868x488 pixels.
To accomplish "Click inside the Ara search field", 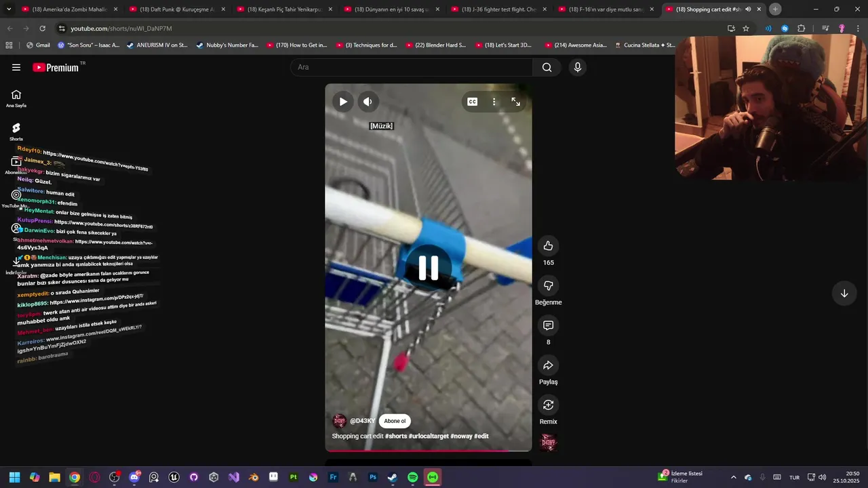I will click(x=412, y=67).
